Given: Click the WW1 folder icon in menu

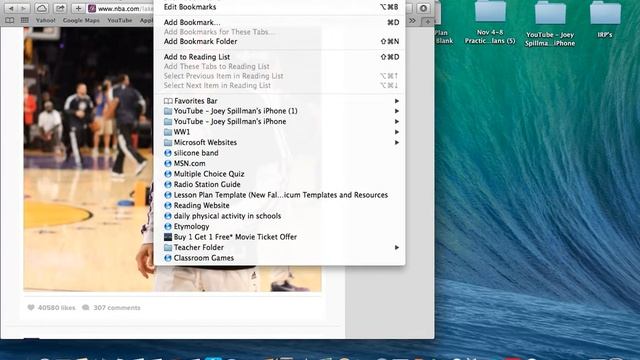Looking at the screenshot, I should point(168,132).
